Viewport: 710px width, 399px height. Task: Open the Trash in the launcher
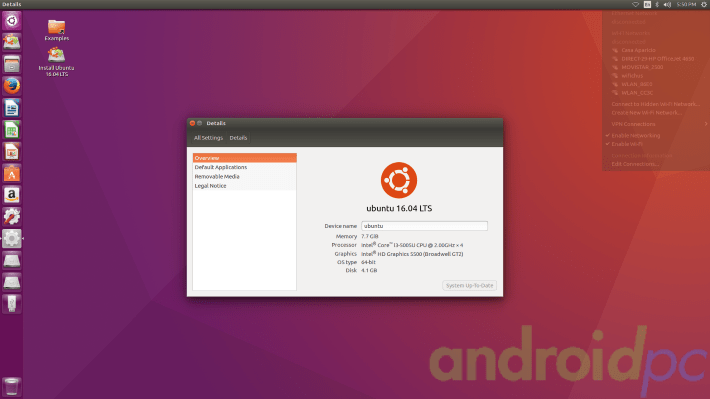(12, 387)
